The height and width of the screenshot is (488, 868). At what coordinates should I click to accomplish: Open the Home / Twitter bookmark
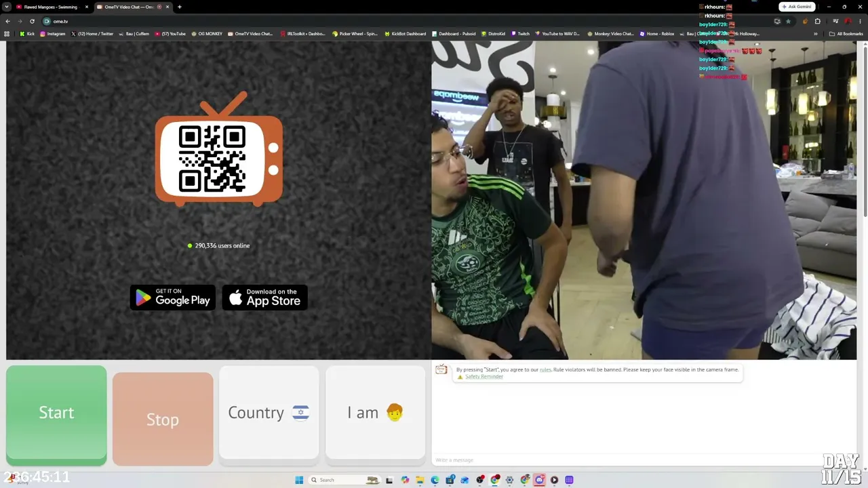[x=92, y=34]
